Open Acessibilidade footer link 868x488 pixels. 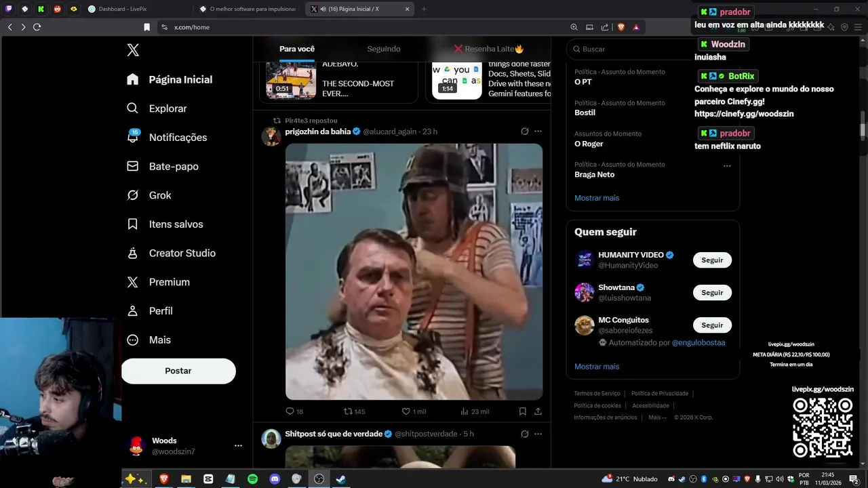tap(650, 406)
